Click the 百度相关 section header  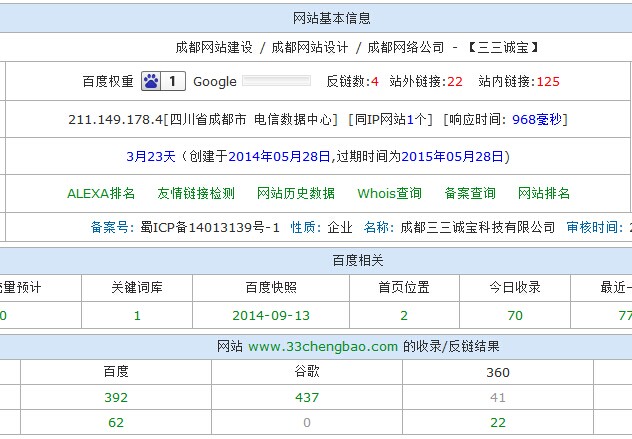358,261
